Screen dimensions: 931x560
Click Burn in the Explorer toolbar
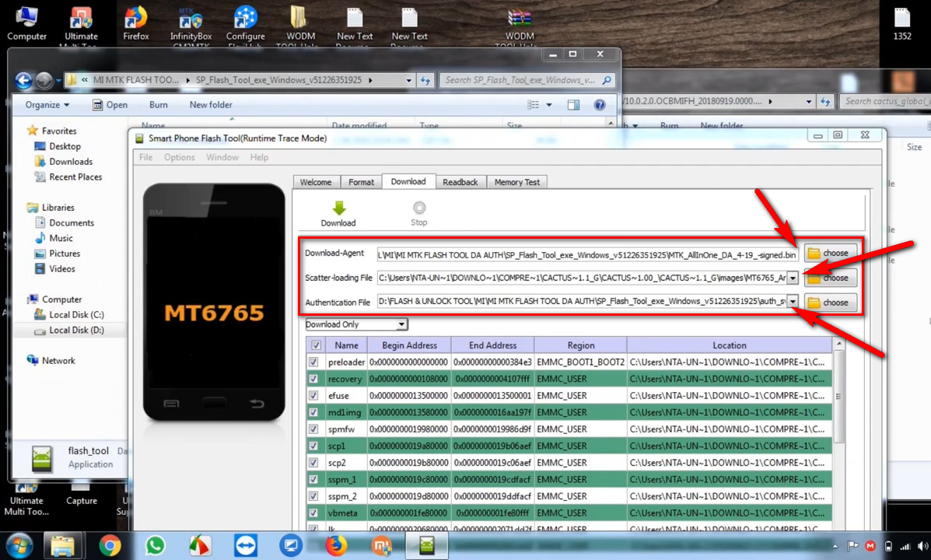pyautogui.click(x=158, y=105)
